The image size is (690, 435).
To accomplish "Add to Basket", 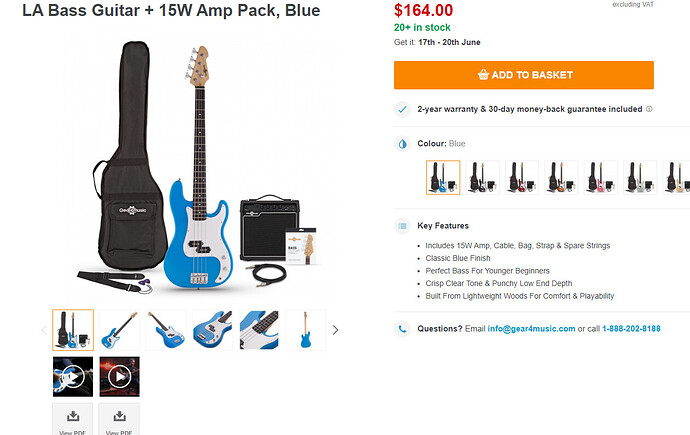I will point(524,75).
